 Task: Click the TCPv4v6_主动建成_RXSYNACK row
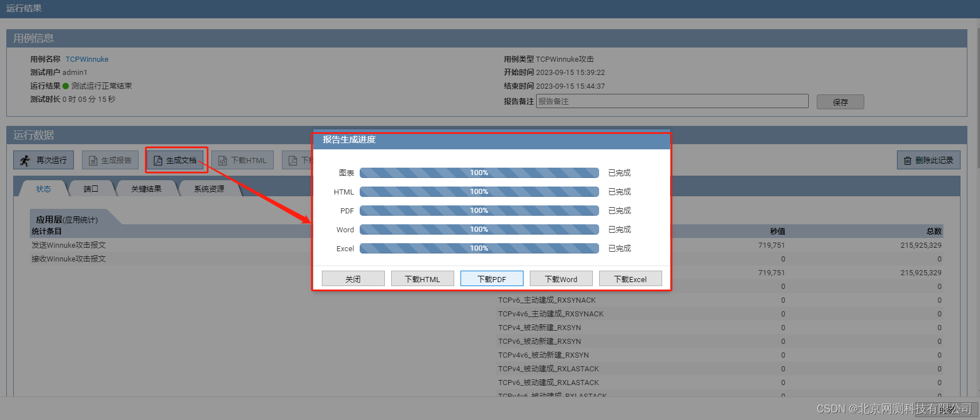point(720,314)
